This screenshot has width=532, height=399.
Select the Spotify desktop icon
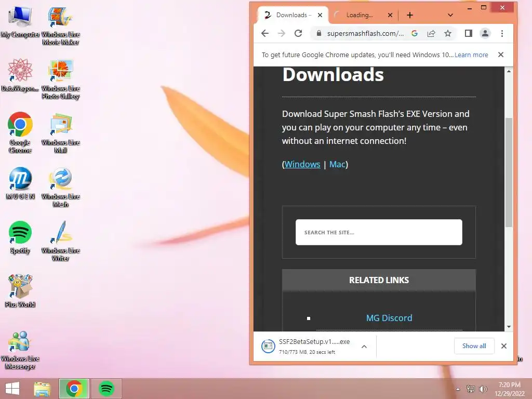click(20, 237)
